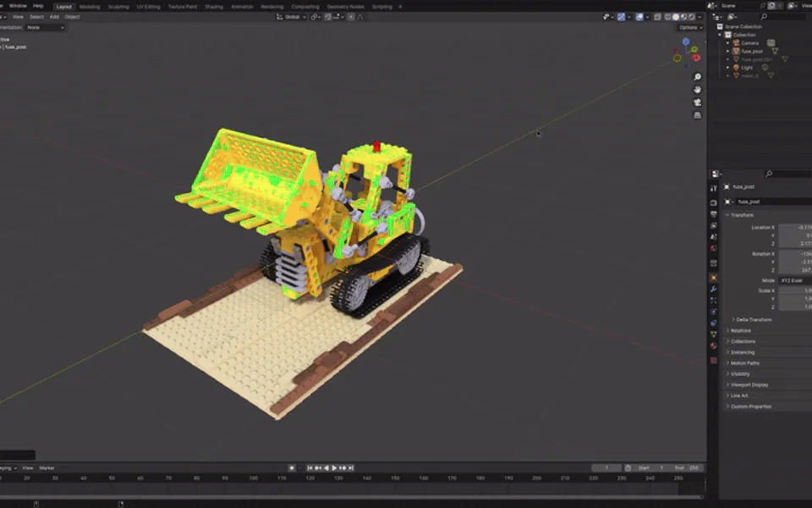Select Light in the outliner
Screen dimensions: 812x508
(747, 68)
